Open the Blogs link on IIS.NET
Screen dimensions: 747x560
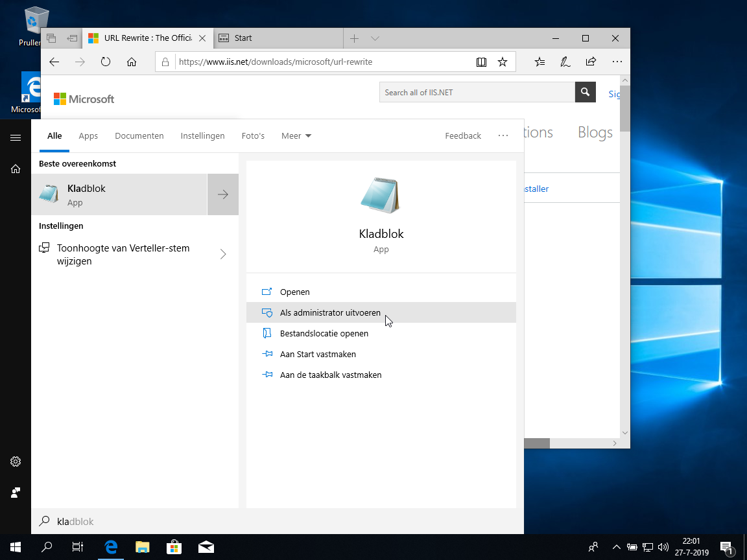(595, 132)
